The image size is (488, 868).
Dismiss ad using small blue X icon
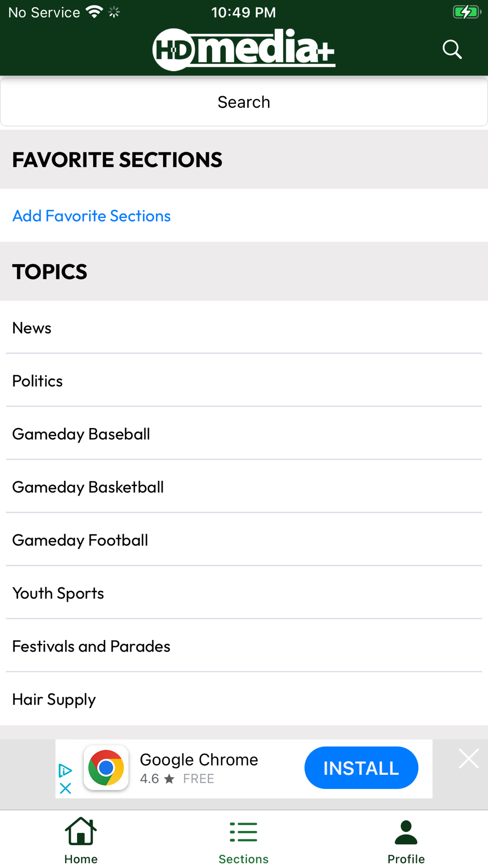pyautogui.click(x=65, y=788)
